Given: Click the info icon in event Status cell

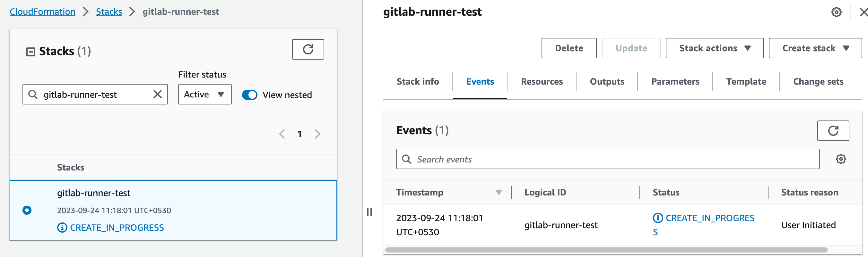Looking at the screenshot, I should (x=657, y=218).
